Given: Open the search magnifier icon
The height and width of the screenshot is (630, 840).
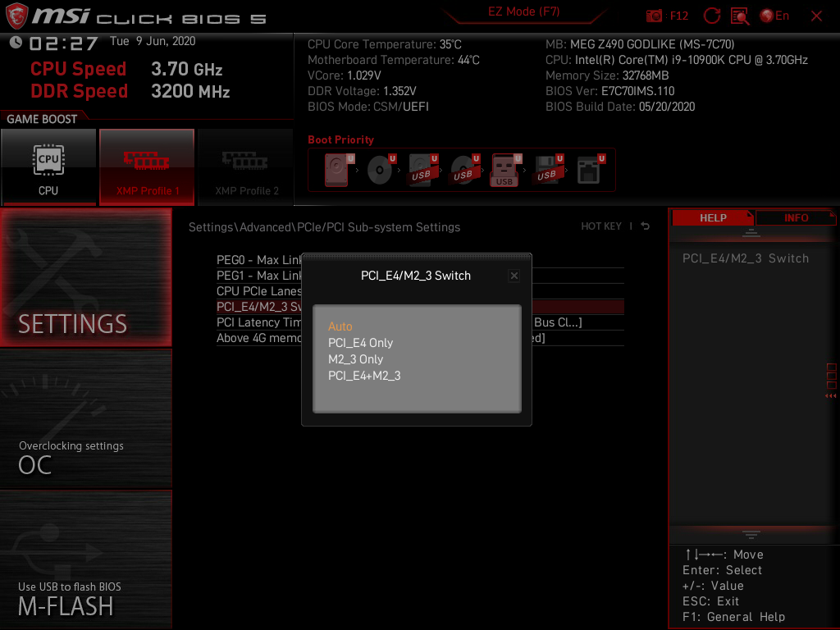Looking at the screenshot, I should click(740, 16).
